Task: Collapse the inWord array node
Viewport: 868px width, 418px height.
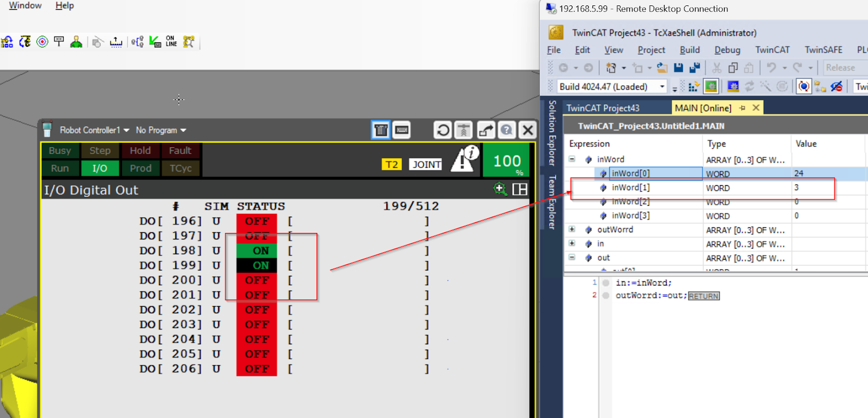Action: coord(572,159)
